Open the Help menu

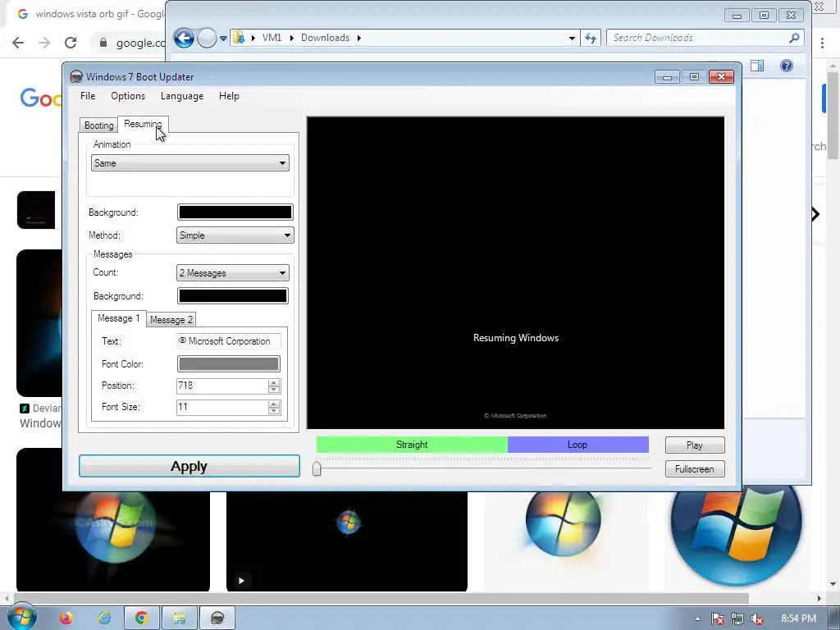pyautogui.click(x=229, y=96)
